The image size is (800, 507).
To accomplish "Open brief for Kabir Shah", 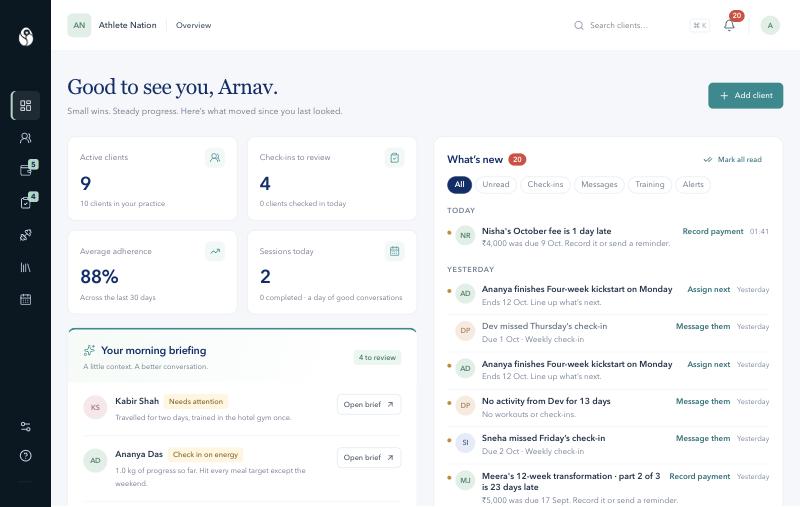I will coord(369,404).
